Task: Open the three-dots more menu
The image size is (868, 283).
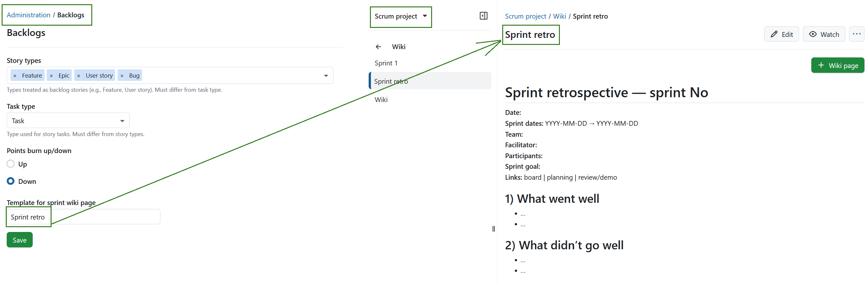Action: click(856, 34)
